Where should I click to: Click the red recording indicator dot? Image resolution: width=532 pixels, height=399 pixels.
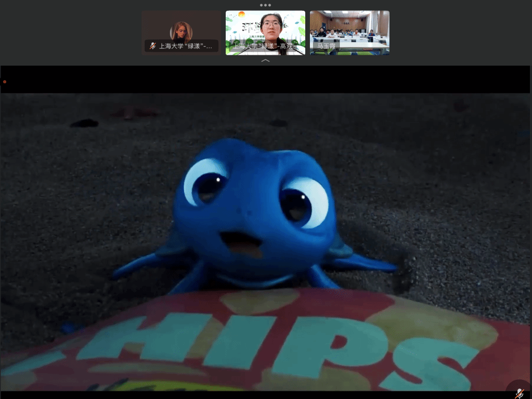(5, 82)
